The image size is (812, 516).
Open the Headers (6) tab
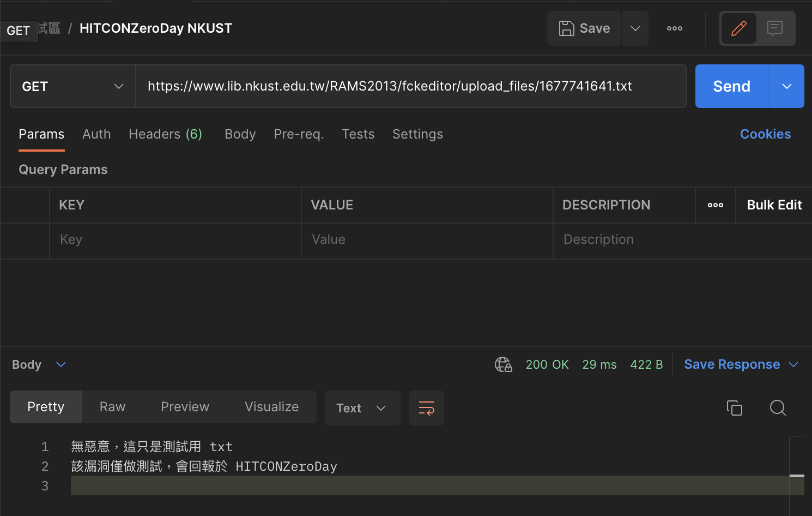pos(166,134)
